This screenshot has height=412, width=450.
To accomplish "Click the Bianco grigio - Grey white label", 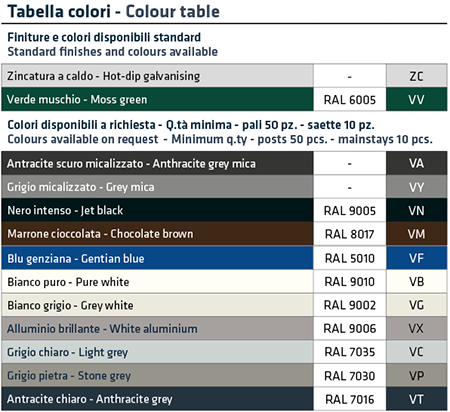I will point(70,305).
